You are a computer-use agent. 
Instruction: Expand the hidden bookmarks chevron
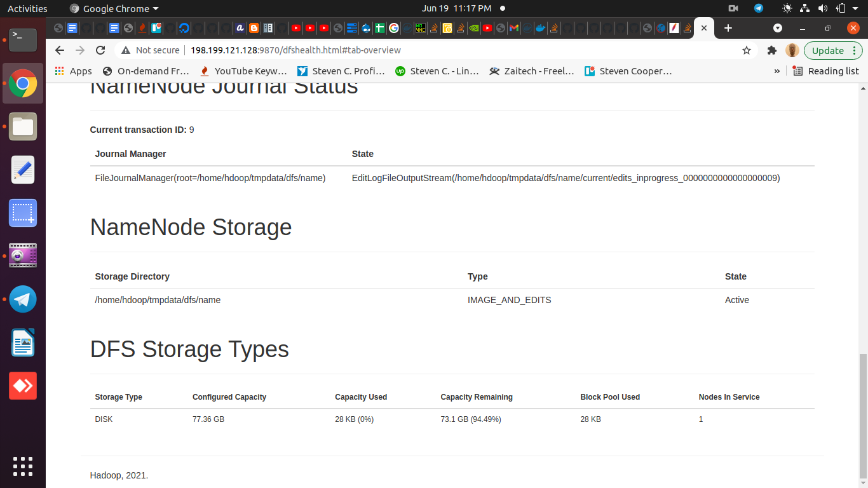point(776,71)
